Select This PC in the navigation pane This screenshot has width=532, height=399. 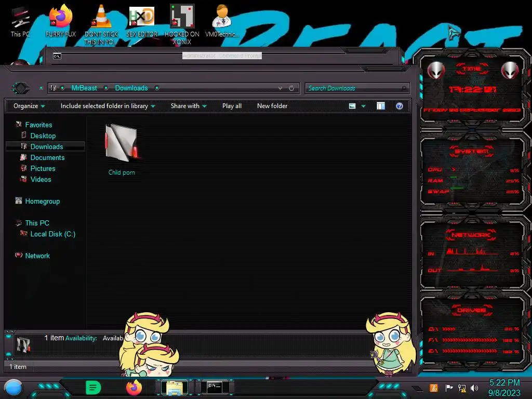(x=37, y=223)
